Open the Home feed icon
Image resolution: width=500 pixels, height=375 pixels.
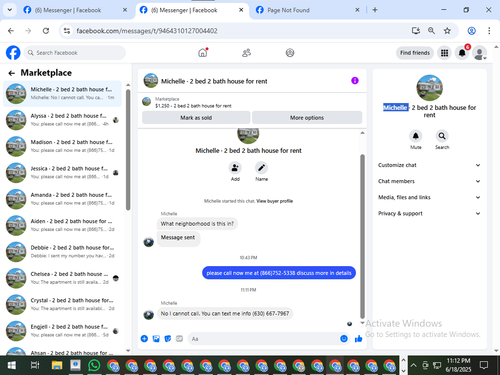(203, 53)
